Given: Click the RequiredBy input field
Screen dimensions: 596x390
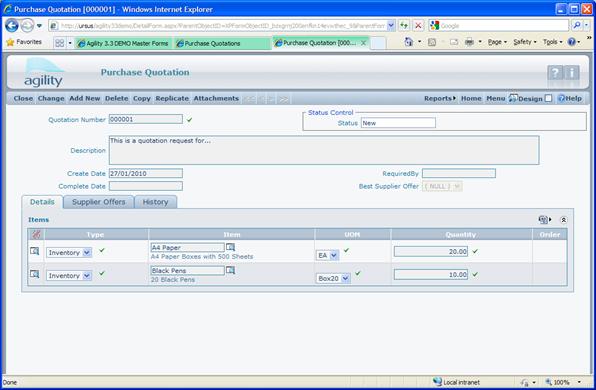Looking at the screenshot, I should 459,173.
